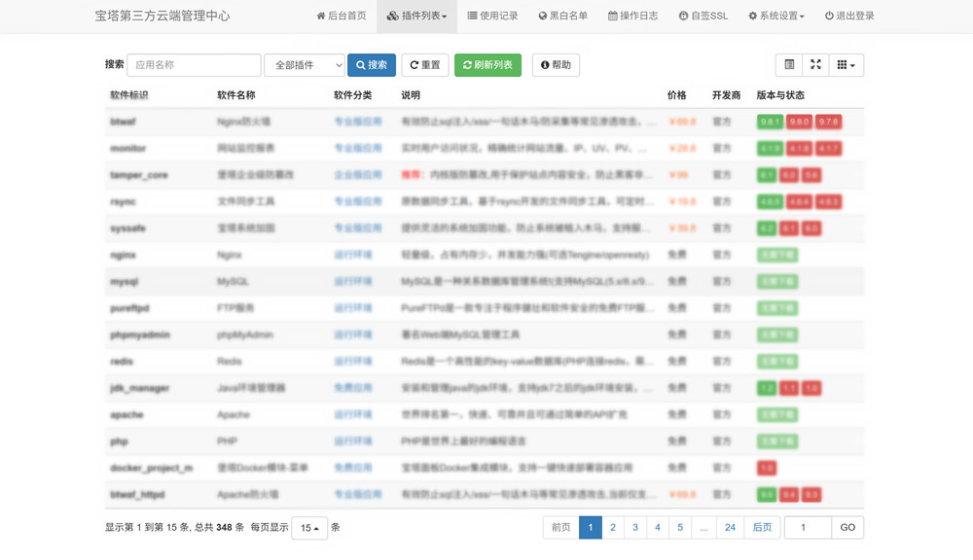Screen dimensions: 973x560
Task: Open the 插件列表 dropdown menu
Action: [x=416, y=17]
